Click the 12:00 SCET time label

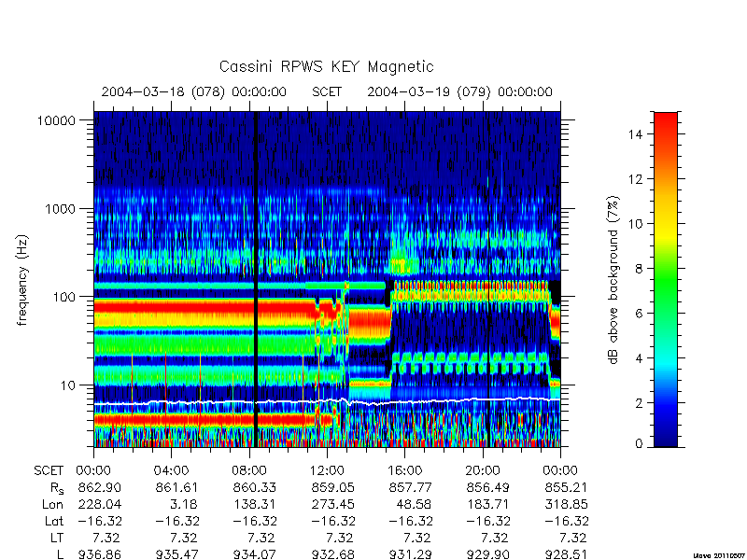(327, 471)
